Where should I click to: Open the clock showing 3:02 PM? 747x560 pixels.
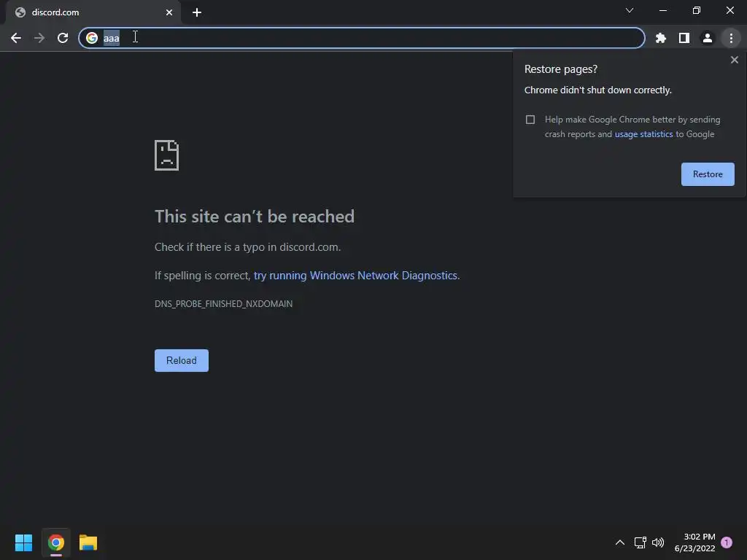click(694, 542)
